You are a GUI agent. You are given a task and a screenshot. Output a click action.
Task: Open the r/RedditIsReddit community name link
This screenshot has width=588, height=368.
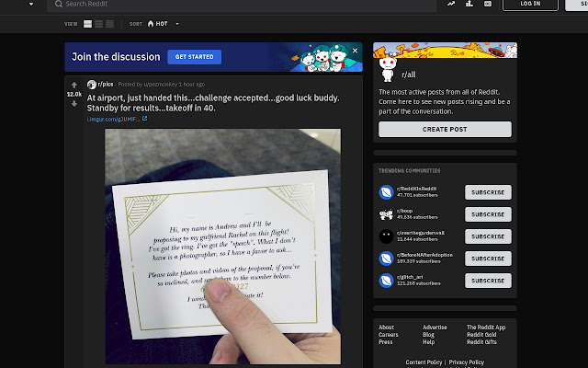[x=416, y=189]
